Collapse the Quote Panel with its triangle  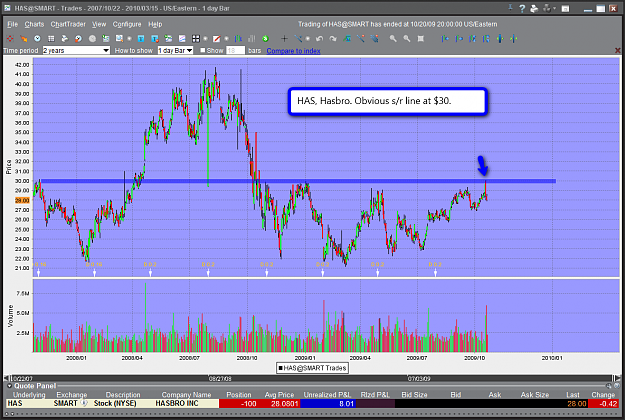click(9, 386)
